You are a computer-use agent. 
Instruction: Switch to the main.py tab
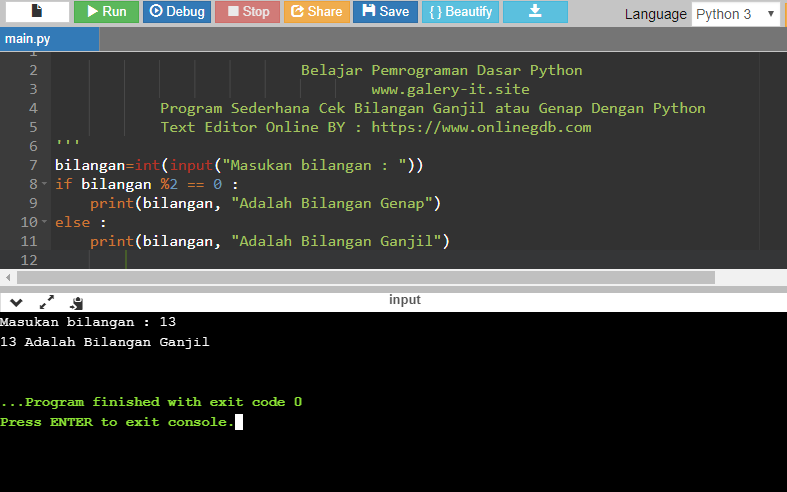29,39
